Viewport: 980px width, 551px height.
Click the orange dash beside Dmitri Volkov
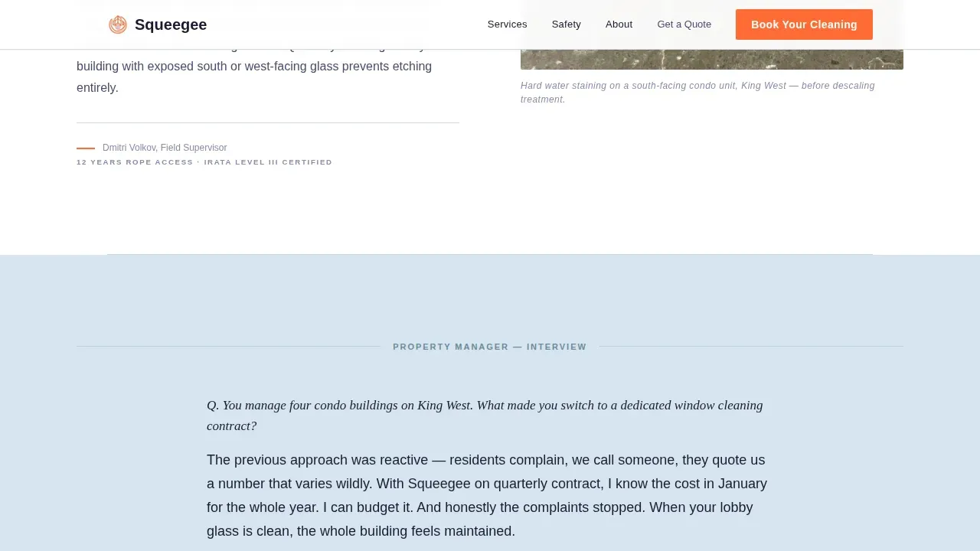pyautogui.click(x=86, y=148)
